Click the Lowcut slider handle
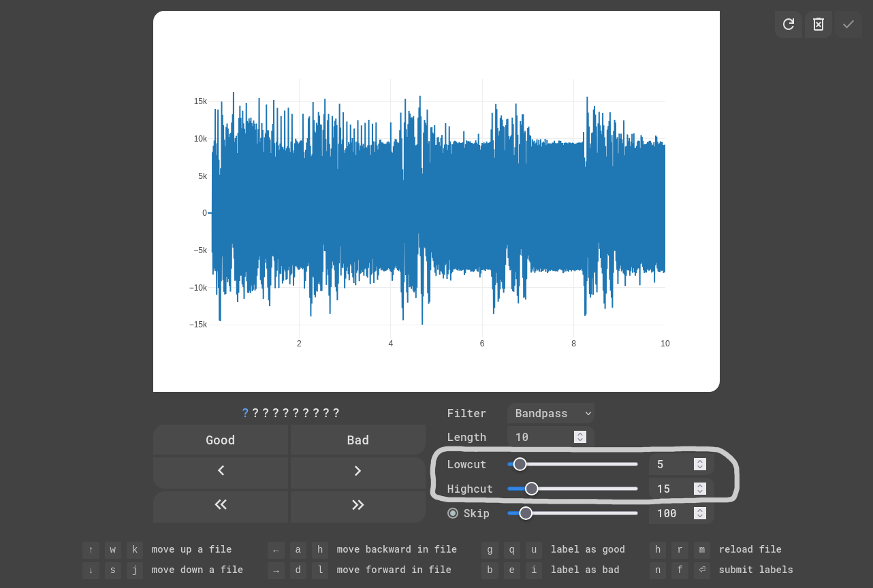The width and height of the screenshot is (873, 588). click(520, 464)
